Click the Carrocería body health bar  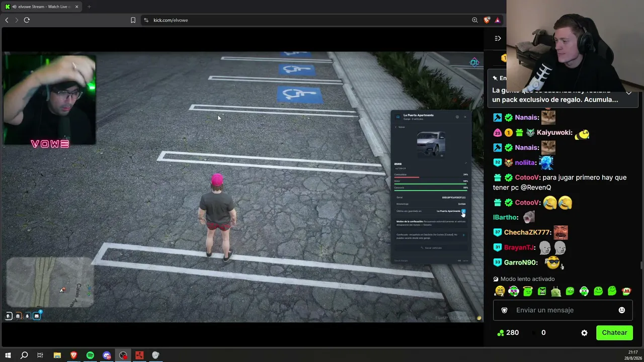pos(431,190)
